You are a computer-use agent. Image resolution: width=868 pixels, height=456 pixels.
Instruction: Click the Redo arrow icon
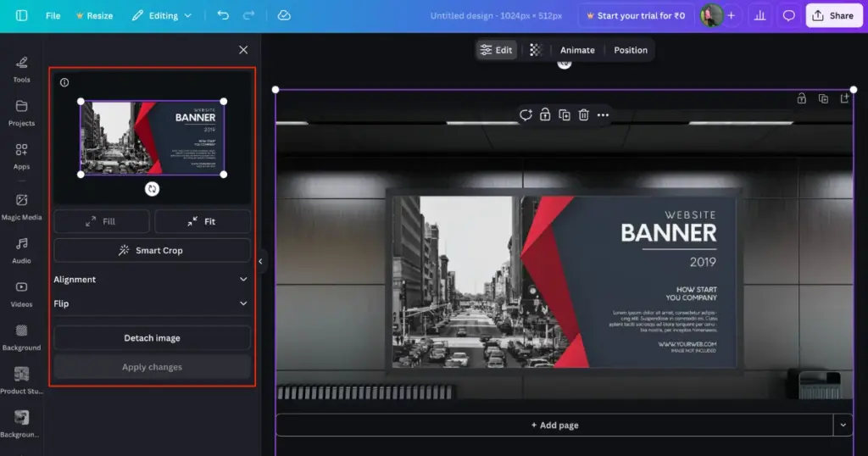(x=248, y=15)
